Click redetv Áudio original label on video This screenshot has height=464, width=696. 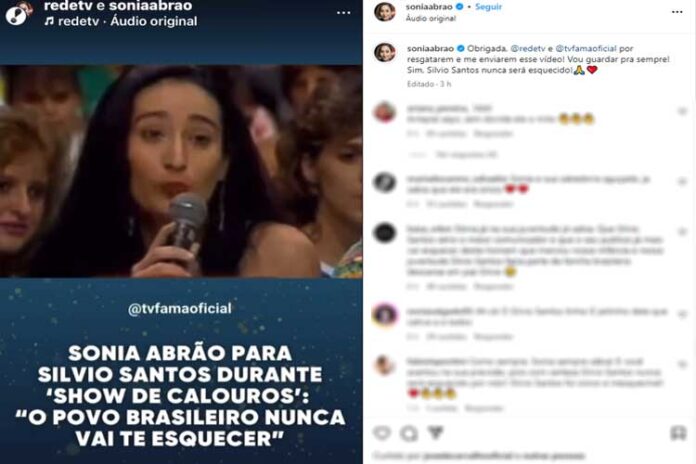pos(121,21)
